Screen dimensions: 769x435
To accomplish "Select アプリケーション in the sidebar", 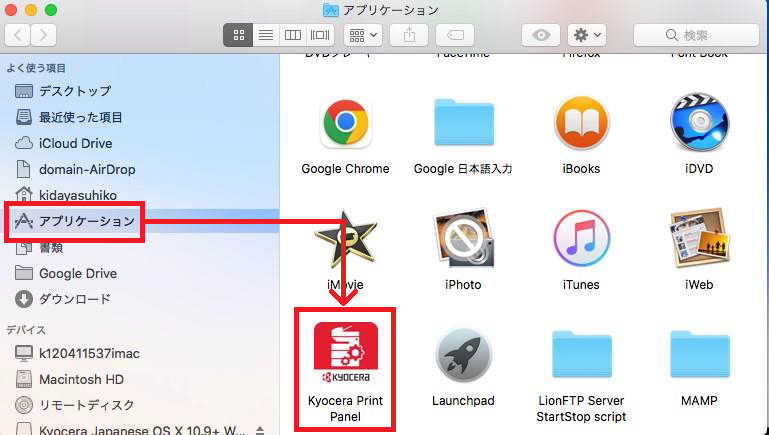I will (x=86, y=221).
